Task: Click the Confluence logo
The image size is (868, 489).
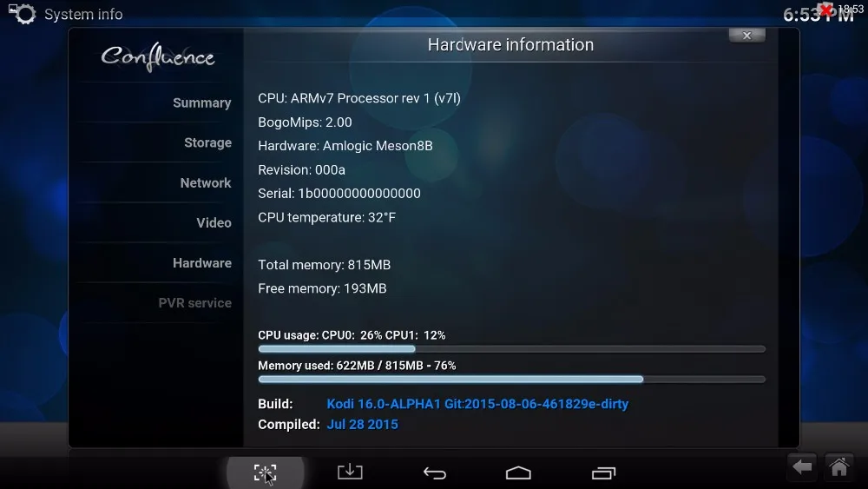Action: pyautogui.click(x=158, y=57)
